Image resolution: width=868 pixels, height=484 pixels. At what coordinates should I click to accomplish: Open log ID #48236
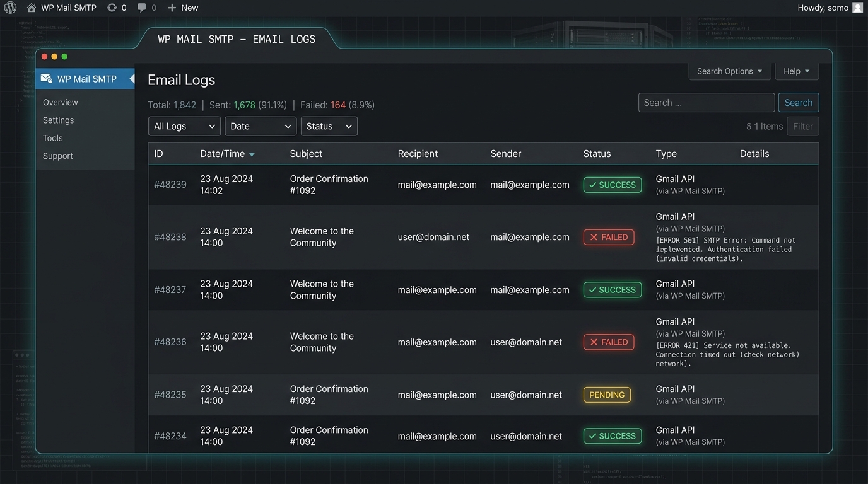coord(170,342)
